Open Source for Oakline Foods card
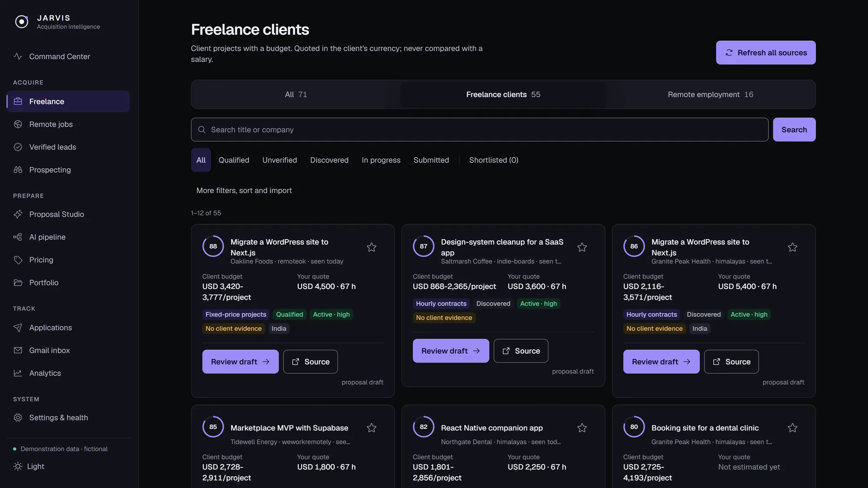Viewport: 868px width, 488px height. coord(310,362)
